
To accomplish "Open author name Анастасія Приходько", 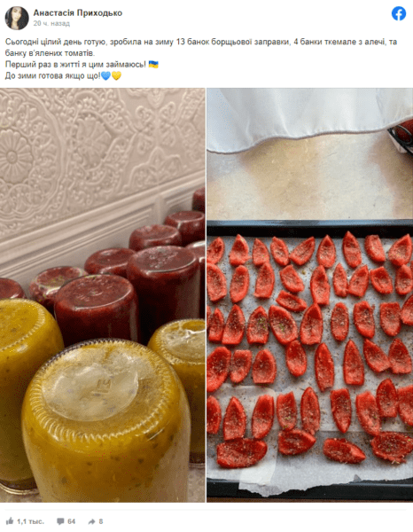I will (78, 13).
